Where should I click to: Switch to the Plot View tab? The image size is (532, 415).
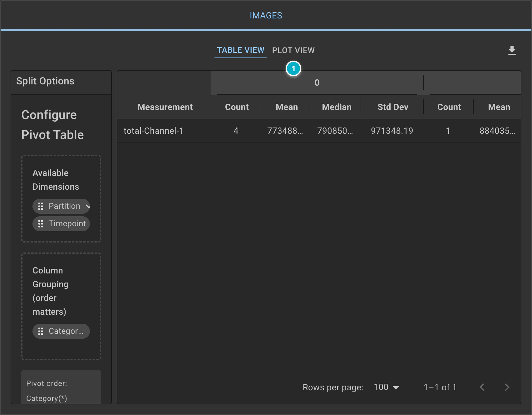pyautogui.click(x=293, y=50)
